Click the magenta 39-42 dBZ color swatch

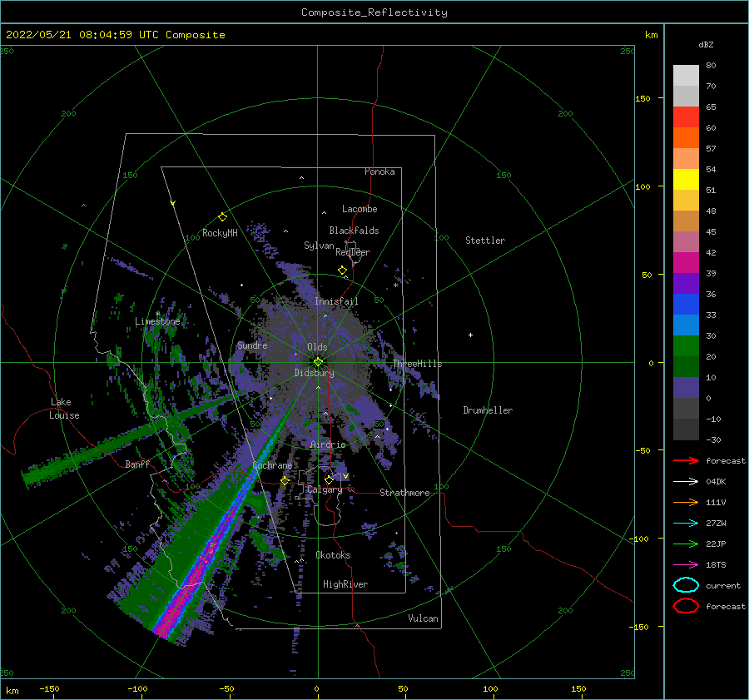(686, 263)
